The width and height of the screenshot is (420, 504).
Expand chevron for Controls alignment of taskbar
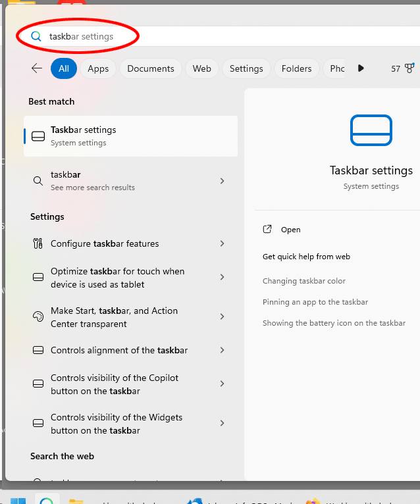[x=222, y=350]
